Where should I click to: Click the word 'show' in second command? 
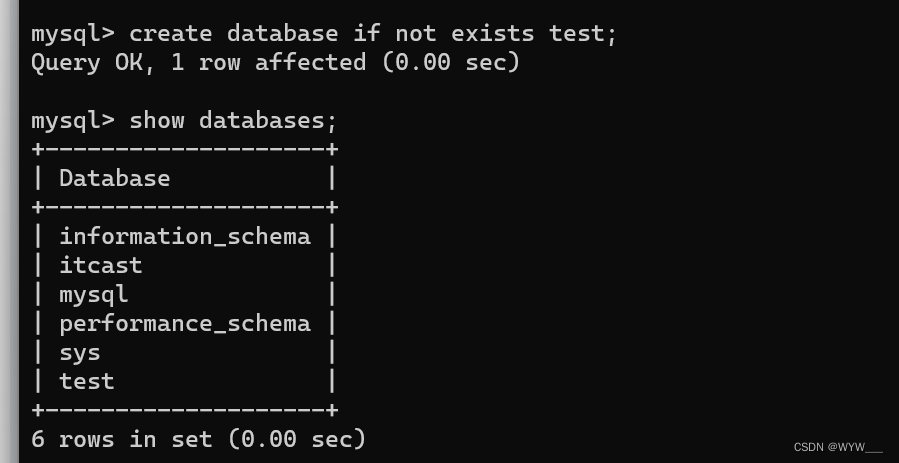[156, 120]
